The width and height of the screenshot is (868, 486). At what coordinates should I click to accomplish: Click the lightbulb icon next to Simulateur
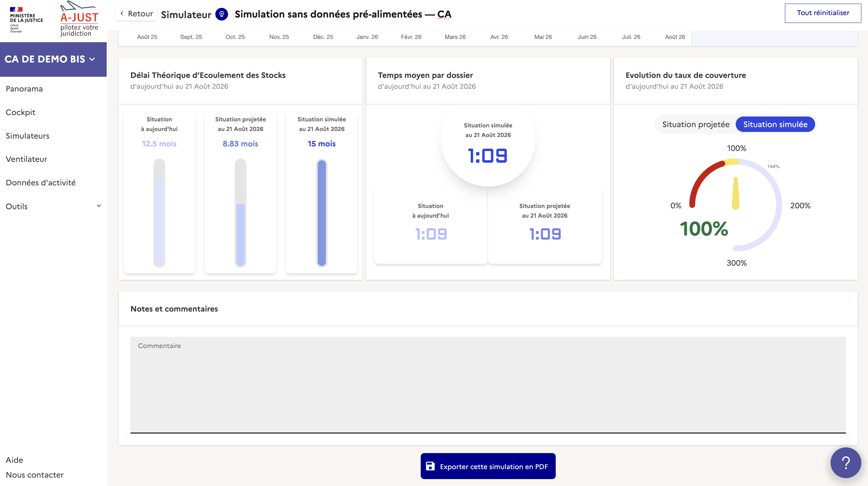[x=221, y=14]
